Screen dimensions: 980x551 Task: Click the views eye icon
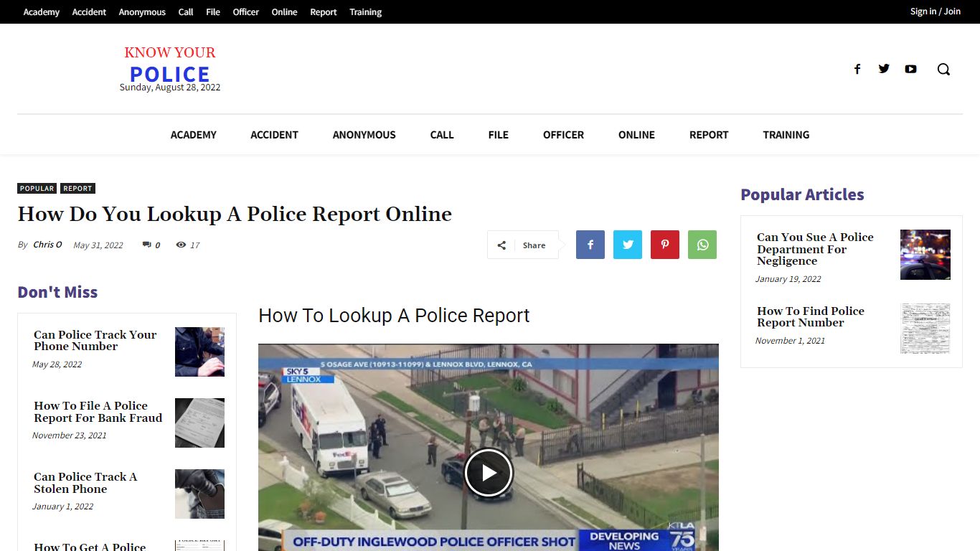[x=181, y=245]
